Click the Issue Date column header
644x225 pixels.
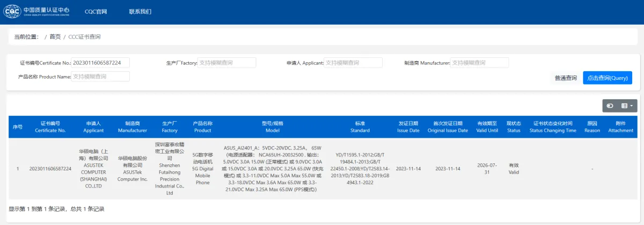[x=408, y=127]
